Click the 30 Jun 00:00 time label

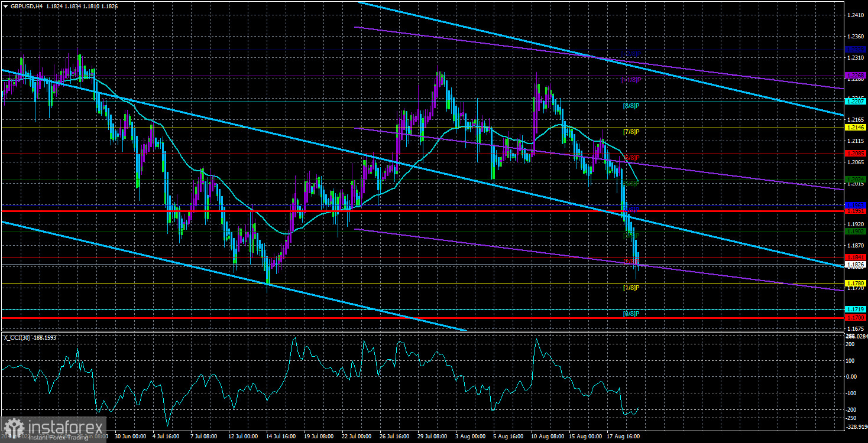pos(131,436)
